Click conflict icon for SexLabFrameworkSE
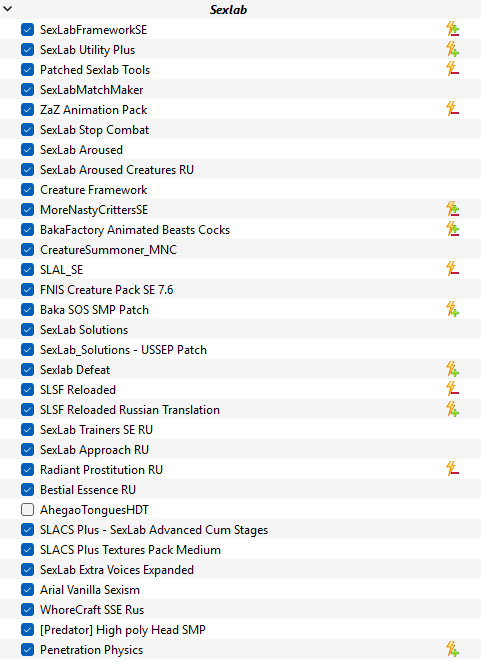Screen dimensions: 481x661 coord(452,30)
